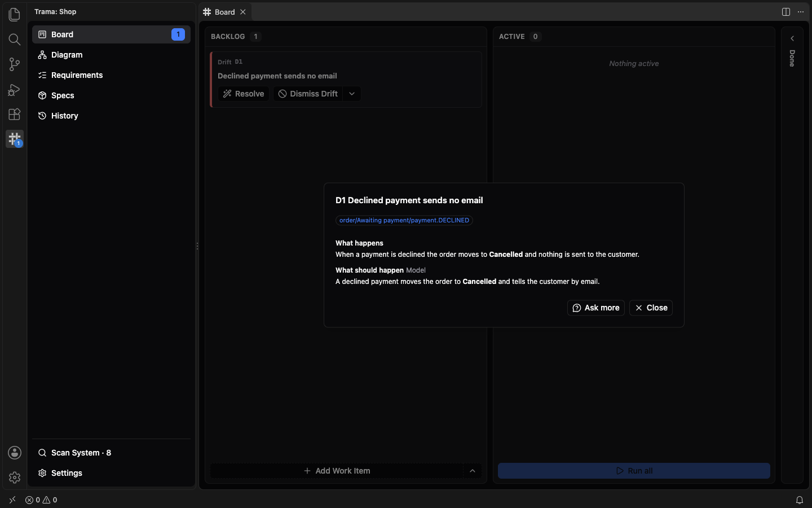The image size is (812, 508).
Task: Open the Accounts icon
Action: coord(15,453)
